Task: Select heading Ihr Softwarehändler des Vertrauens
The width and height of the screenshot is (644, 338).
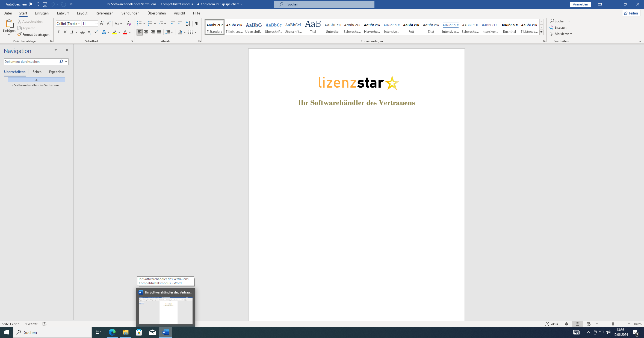Action: 34,85
